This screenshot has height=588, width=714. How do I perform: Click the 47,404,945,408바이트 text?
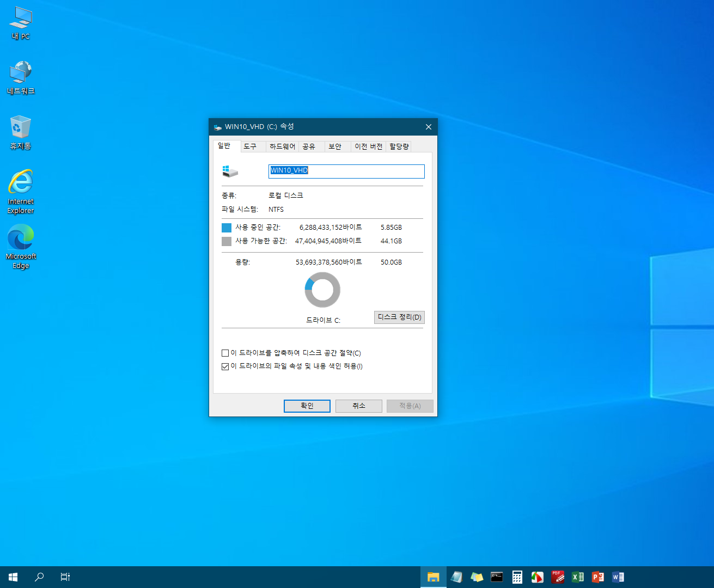coord(328,241)
